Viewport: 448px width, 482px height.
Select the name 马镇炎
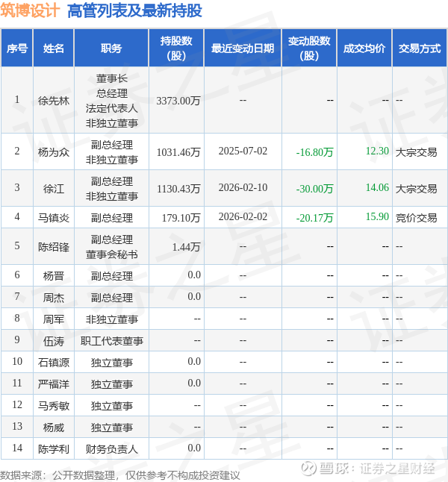(x=54, y=218)
